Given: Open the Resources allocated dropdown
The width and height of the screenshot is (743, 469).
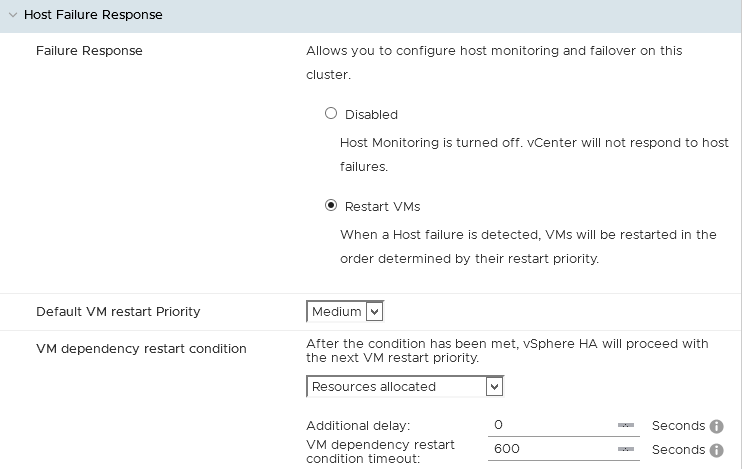Looking at the screenshot, I should [x=404, y=386].
